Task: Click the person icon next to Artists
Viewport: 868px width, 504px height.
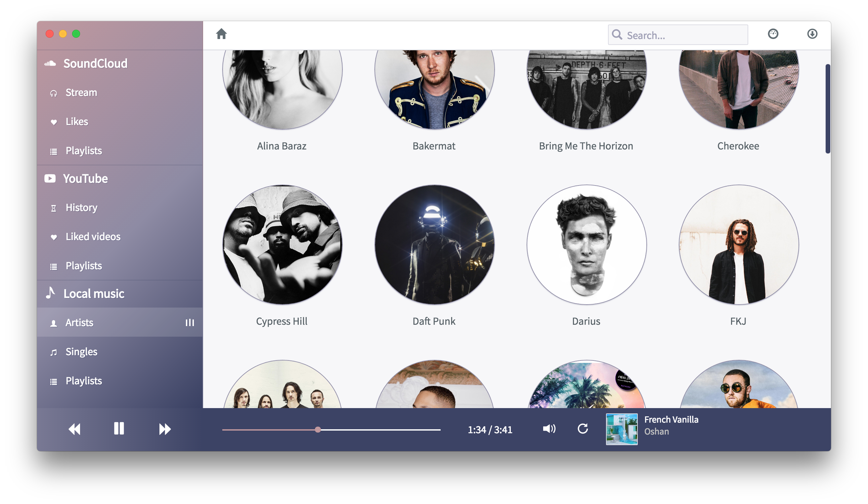Action: pyautogui.click(x=53, y=323)
